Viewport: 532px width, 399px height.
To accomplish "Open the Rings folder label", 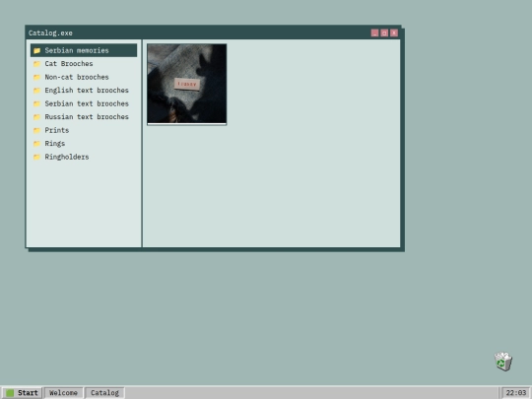I will pyautogui.click(x=54, y=144).
